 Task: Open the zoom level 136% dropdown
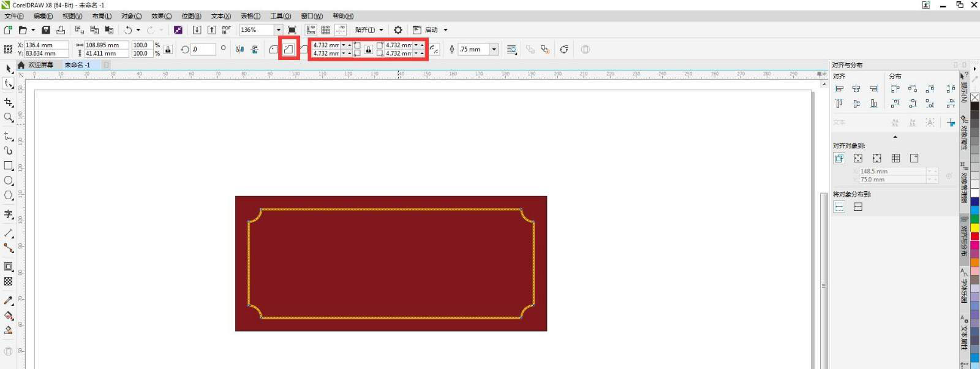pos(278,29)
